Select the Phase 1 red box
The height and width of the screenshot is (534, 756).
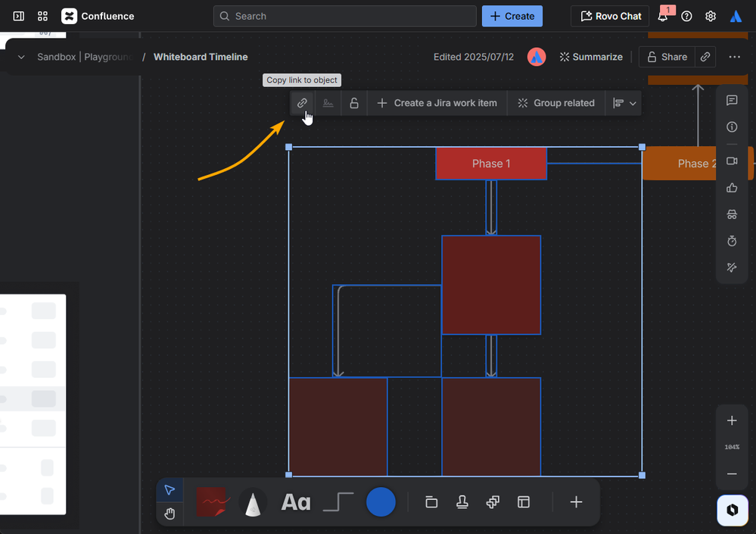[x=491, y=164]
